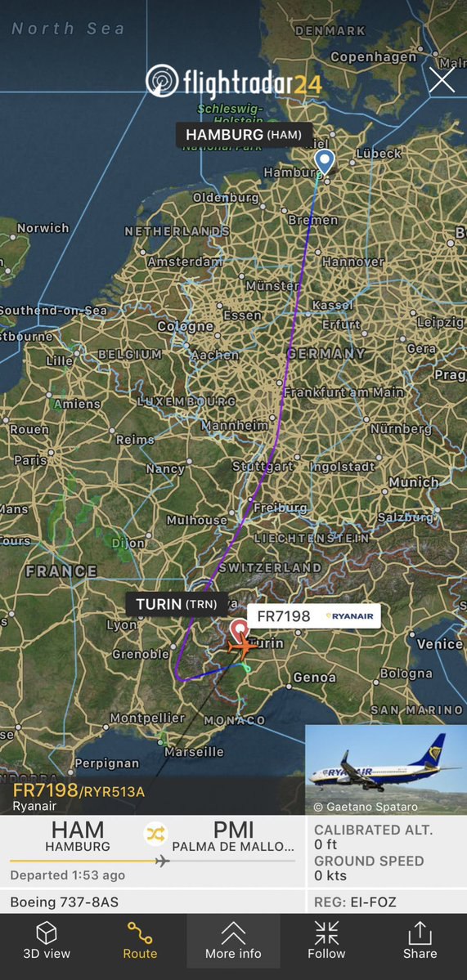Open the Ryanair aircraft photo thumbnail
This screenshot has height=980, width=467.
click(386, 769)
